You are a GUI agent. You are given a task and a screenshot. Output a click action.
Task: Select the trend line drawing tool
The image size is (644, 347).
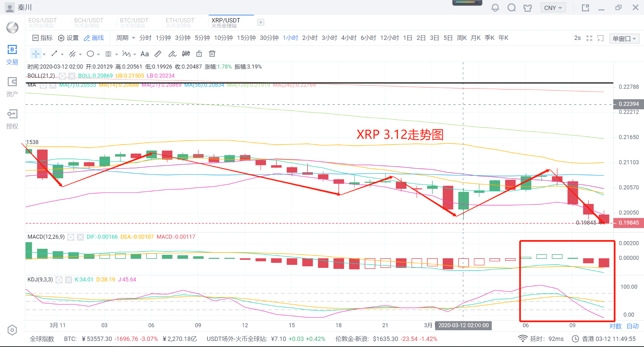54,54
